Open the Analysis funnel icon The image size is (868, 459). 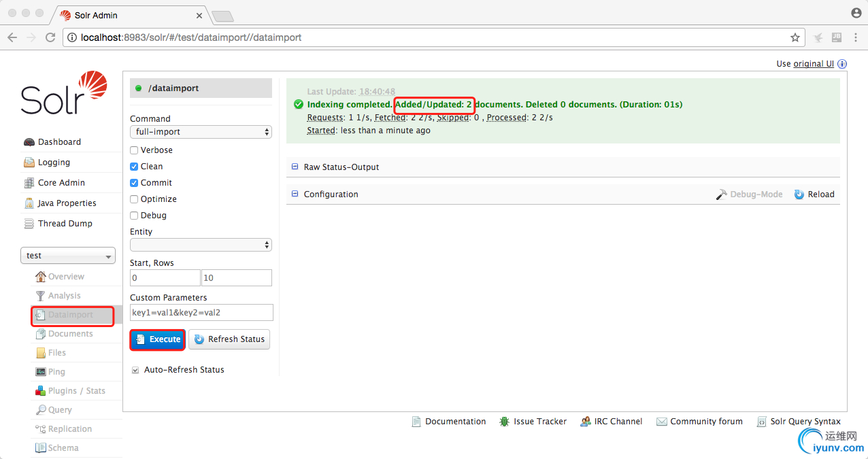coord(41,296)
